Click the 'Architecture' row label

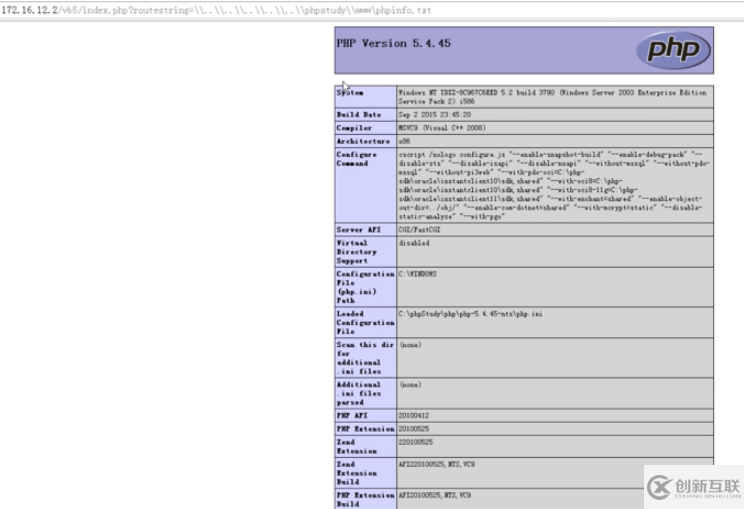click(363, 141)
